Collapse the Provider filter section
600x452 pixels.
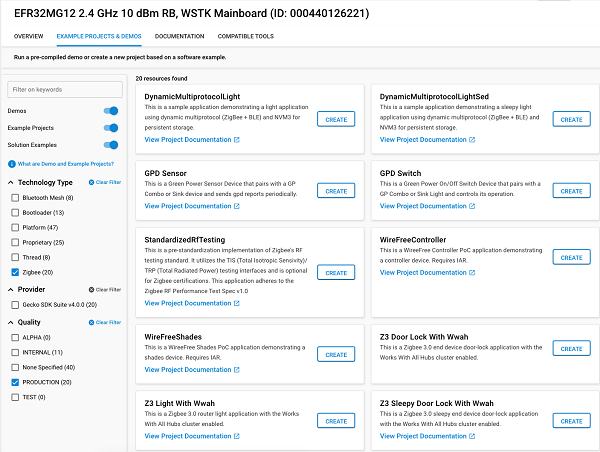click(x=11, y=288)
